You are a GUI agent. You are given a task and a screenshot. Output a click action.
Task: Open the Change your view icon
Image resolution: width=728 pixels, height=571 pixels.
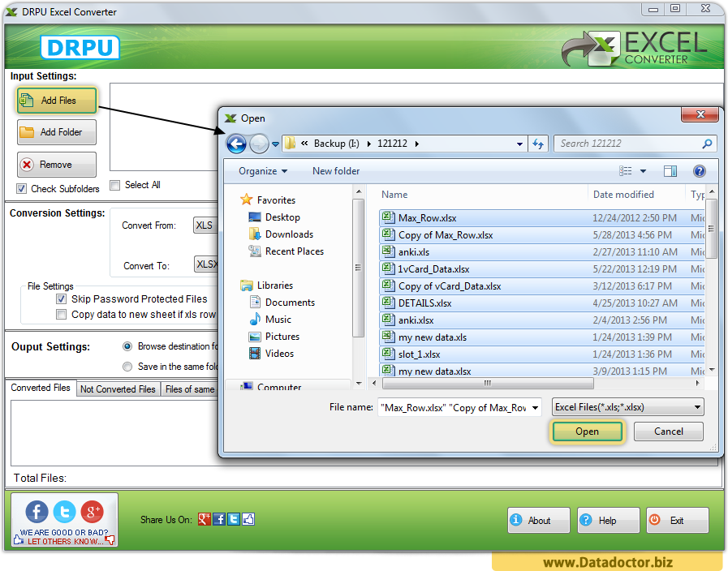[627, 171]
